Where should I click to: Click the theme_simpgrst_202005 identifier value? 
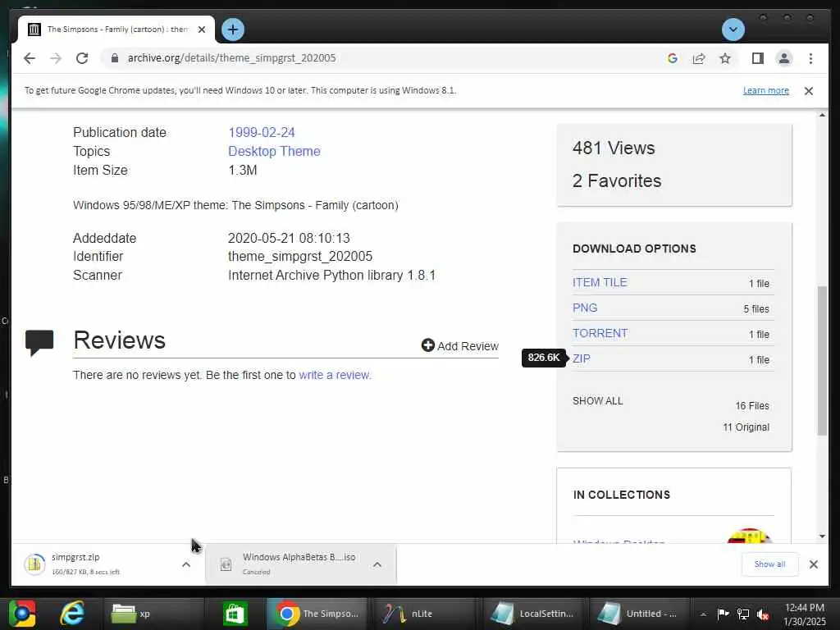tap(300, 256)
